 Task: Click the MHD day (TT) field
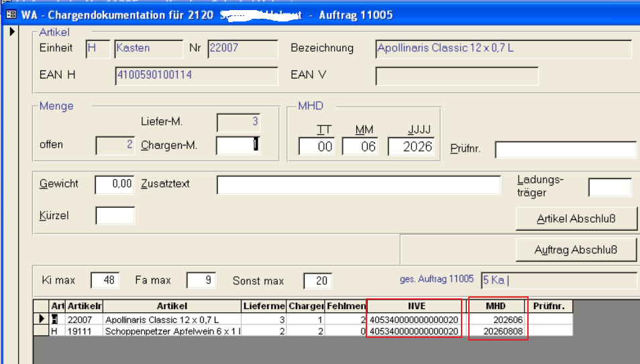pos(316,146)
